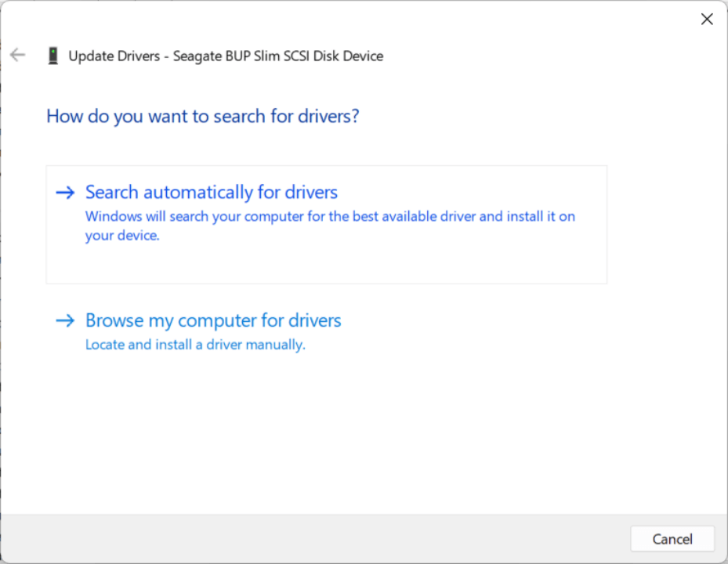Close the Update Drivers wizard
The image size is (728, 564).
(707, 19)
